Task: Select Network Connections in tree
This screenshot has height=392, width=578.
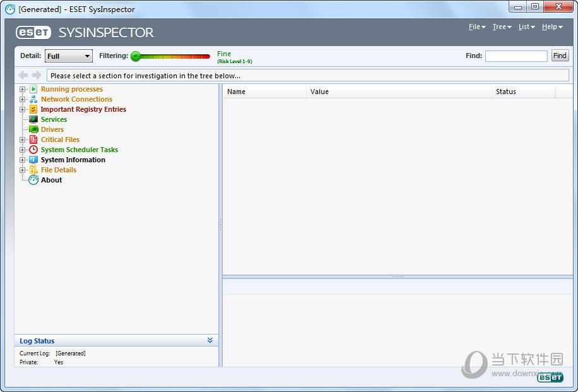Action: [x=77, y=99]
